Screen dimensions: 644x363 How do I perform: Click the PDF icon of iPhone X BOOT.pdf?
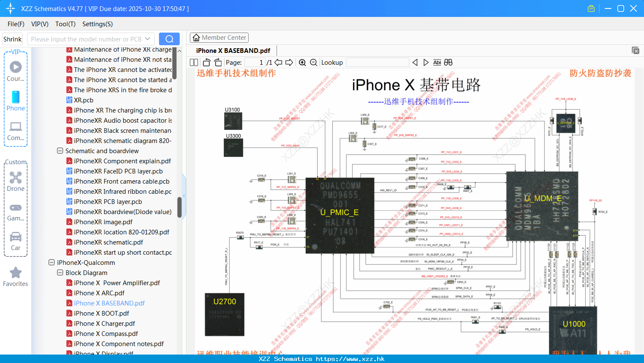click(69, 313)
